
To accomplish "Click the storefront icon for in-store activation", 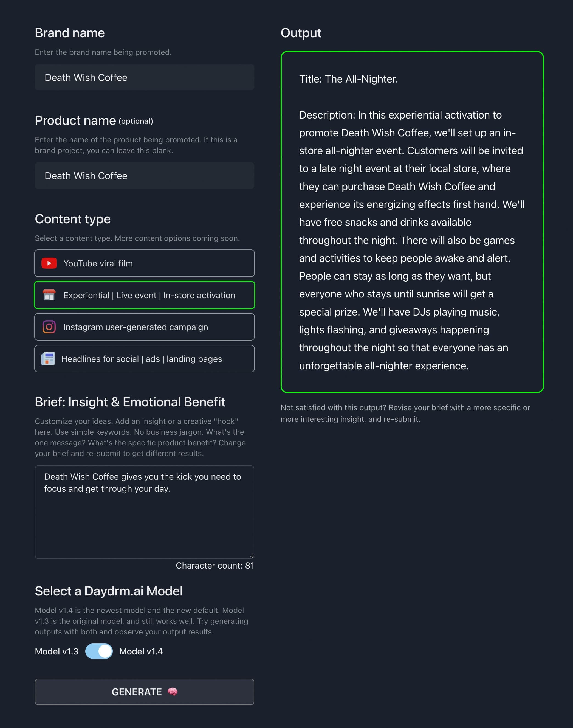I will (x=49, y=295).
